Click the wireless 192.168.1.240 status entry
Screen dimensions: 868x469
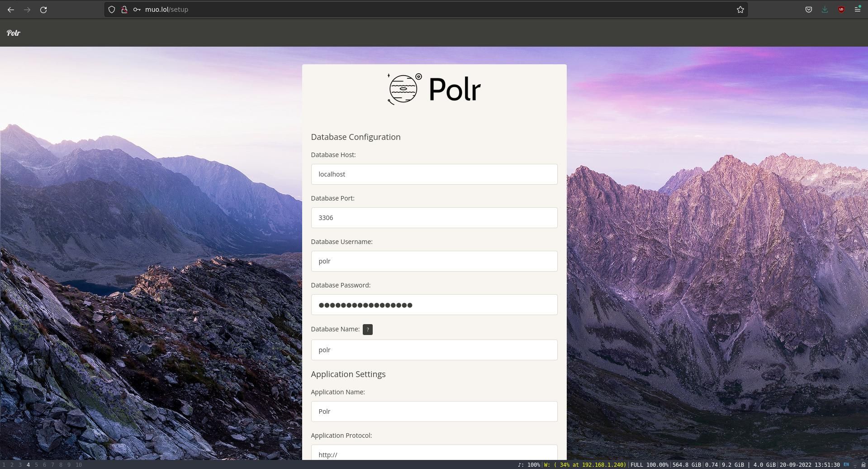(x=585, y=465)
